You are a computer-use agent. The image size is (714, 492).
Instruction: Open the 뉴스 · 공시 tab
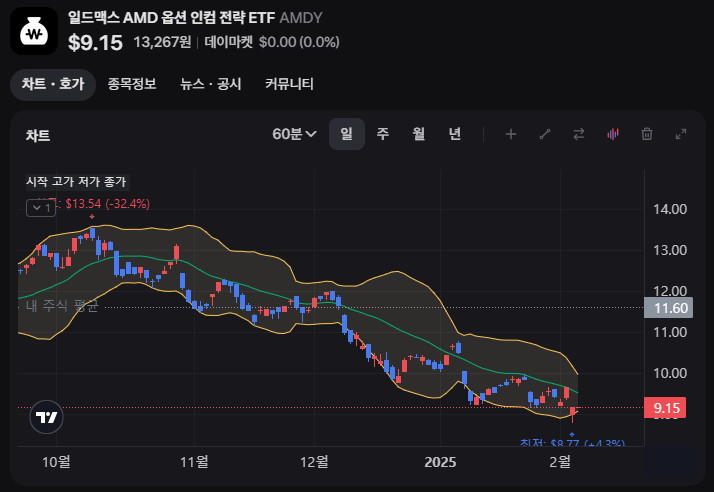(210, 84)
